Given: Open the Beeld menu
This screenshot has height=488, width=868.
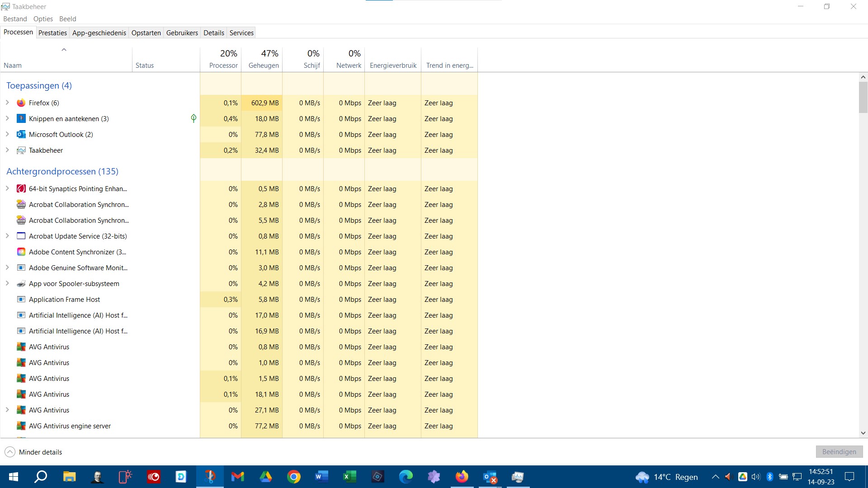Looking at the screenshot, I should (68, 19).
